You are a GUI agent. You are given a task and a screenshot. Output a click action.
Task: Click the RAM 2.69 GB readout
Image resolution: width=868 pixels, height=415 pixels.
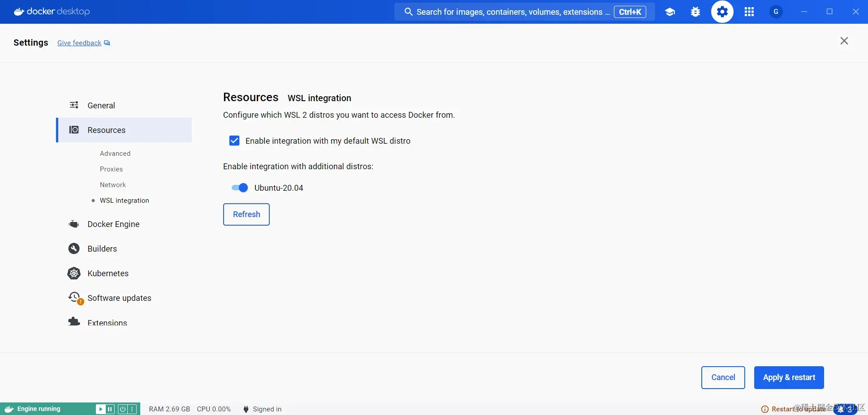coord(169,409)
